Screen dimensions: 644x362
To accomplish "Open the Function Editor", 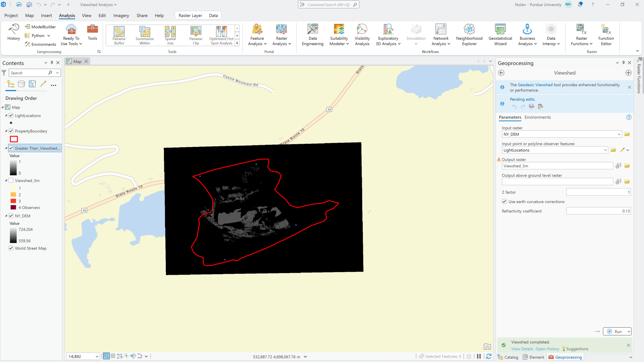I will click(606, 35).
